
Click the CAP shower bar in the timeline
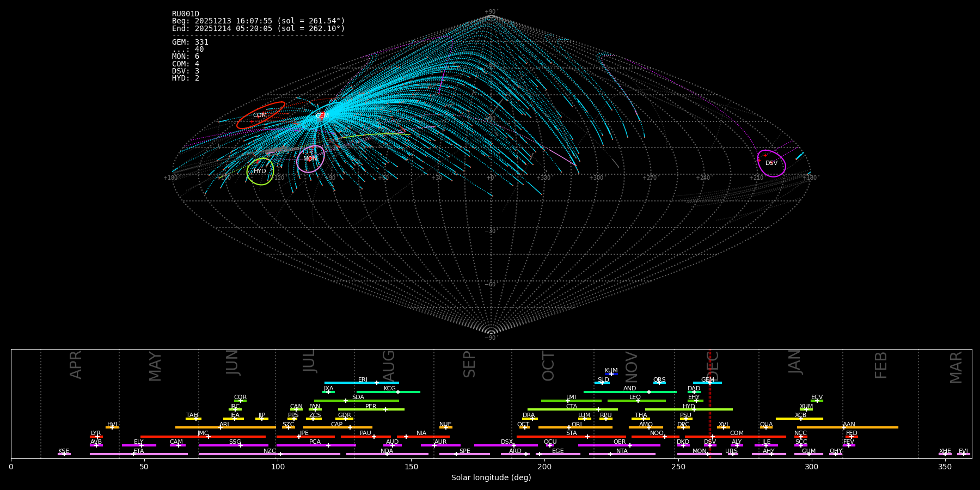pos(338,427)
